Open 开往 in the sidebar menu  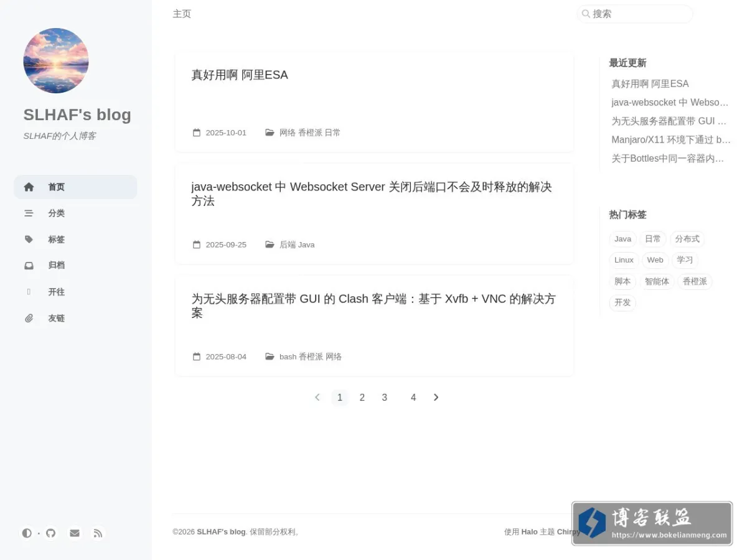(75, 292)
